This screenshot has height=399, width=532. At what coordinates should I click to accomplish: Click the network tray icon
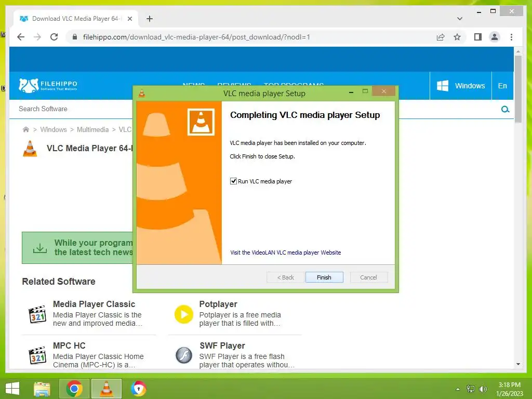[470, 389]
